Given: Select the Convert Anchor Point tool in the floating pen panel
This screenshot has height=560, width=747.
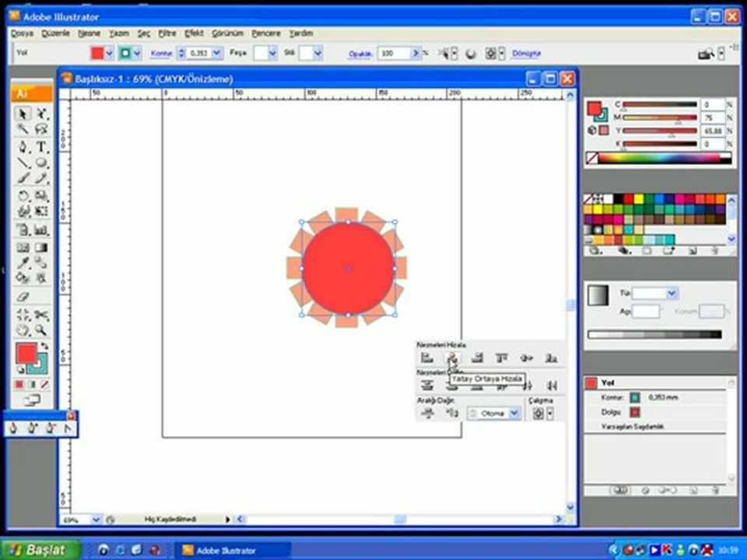Looking at the screenshot, I should (x=68, y=428).
